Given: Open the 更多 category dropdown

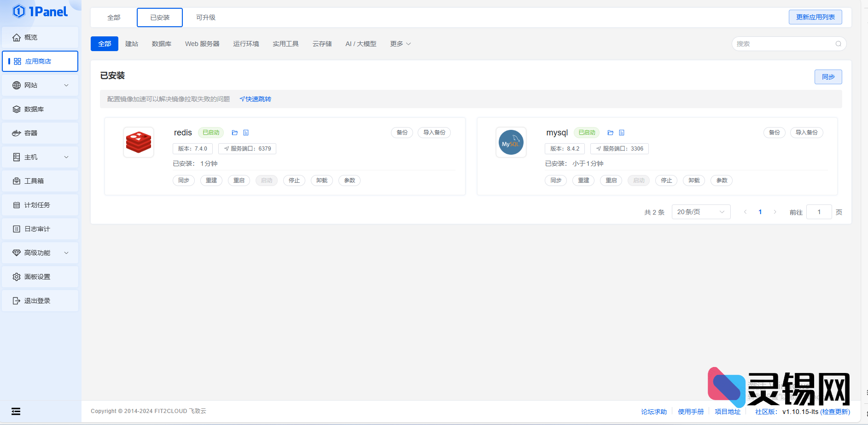Looking at the screenshot, I should [x=400, y=44].
